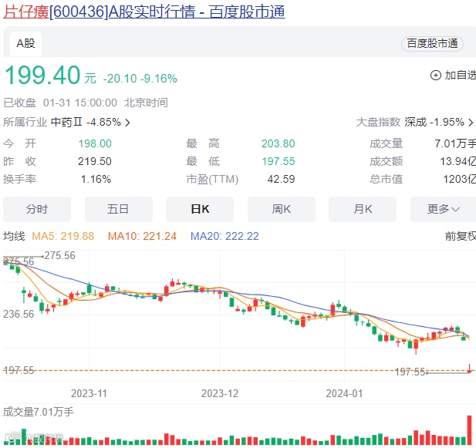Viewport: 476px width, 448px height.
Task: Switch to the 月K chart tab
Action: (x=363, y=209)
